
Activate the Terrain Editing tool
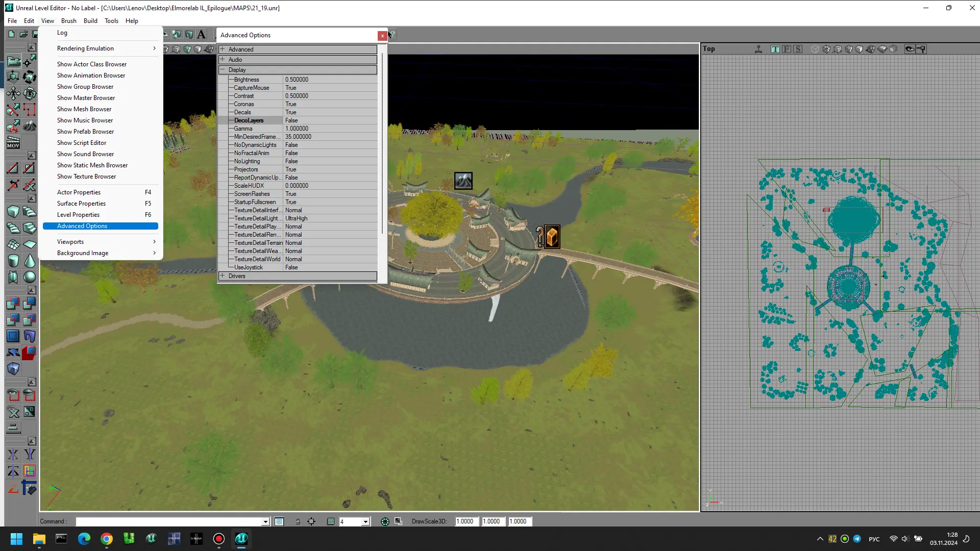pos(30,126)
